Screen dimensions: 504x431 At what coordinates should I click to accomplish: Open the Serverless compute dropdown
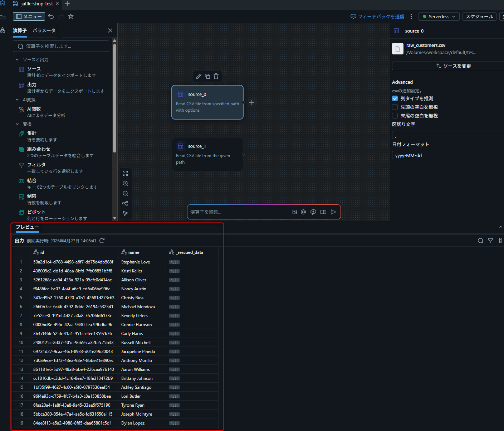pyautogui.click(x=439, y=16)
